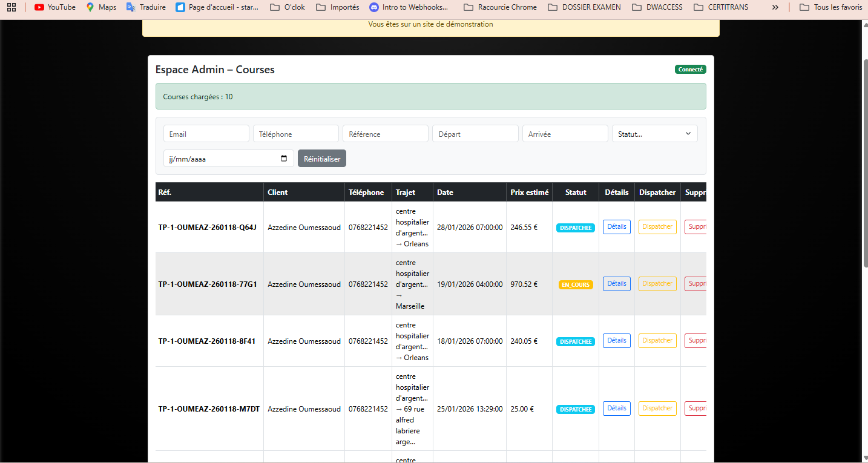The width and height of the screenshot is (868, 463).
Task: Open the Statut filter dropdown
Action: [654, 133]
